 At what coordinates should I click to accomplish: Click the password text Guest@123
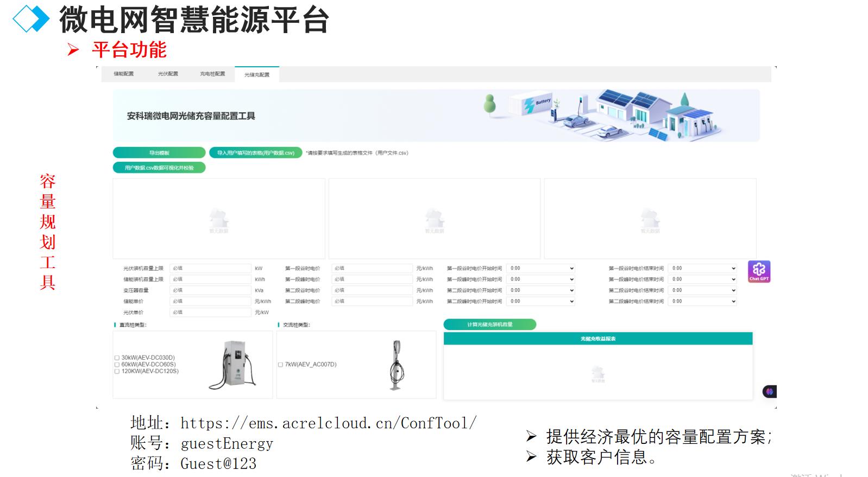coord(218,463)
